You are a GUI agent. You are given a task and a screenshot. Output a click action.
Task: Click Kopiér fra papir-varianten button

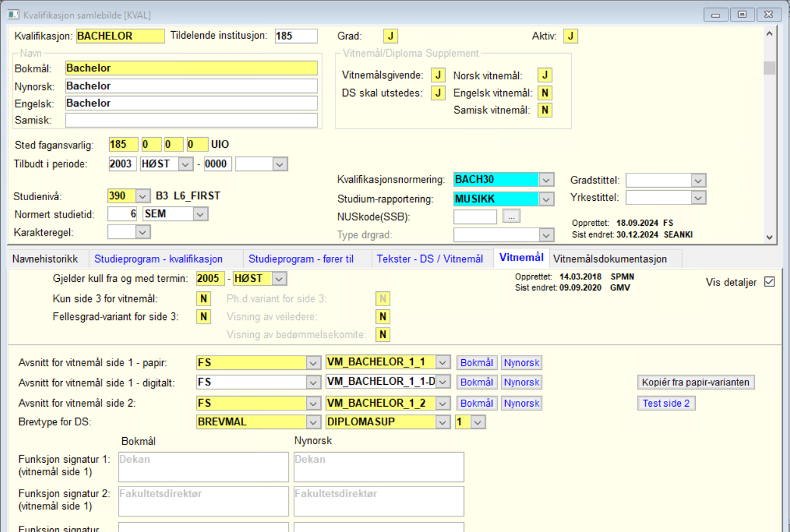pyautogui.click(x=696, y=382)
